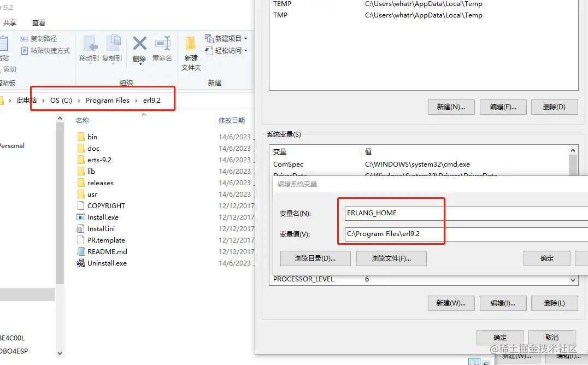Click the Delete (删除) ribbon icon
Screen dimensions: 588x365
pos(139,44)
